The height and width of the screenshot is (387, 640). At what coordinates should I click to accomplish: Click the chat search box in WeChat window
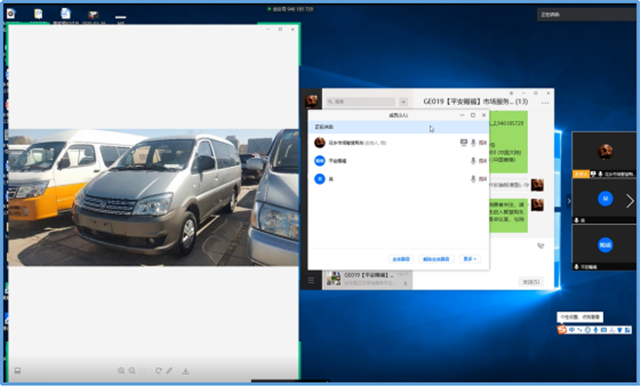360,101
